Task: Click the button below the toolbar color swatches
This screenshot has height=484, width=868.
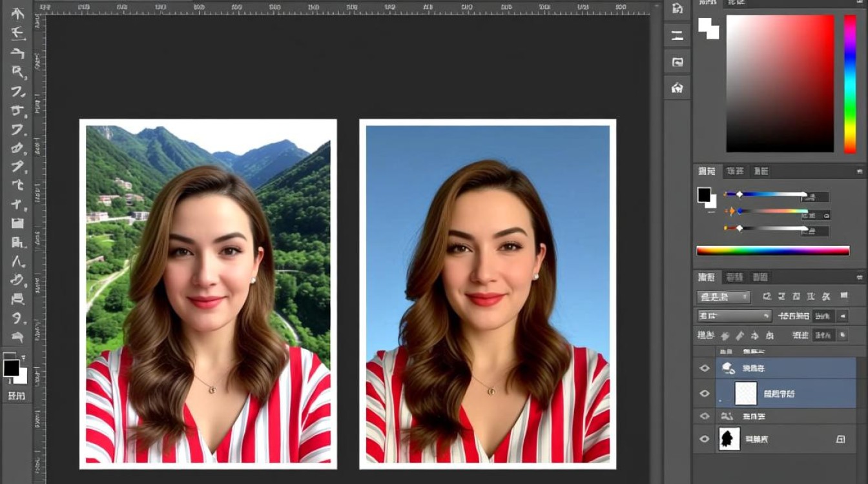Action: tap(16, 396)
